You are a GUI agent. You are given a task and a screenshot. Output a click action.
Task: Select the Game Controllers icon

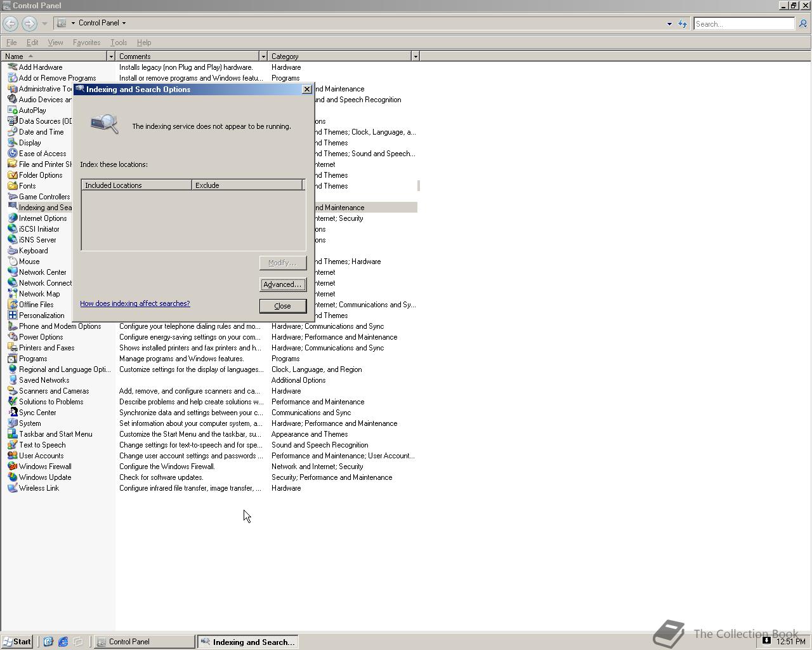click(x=13, y=197)
